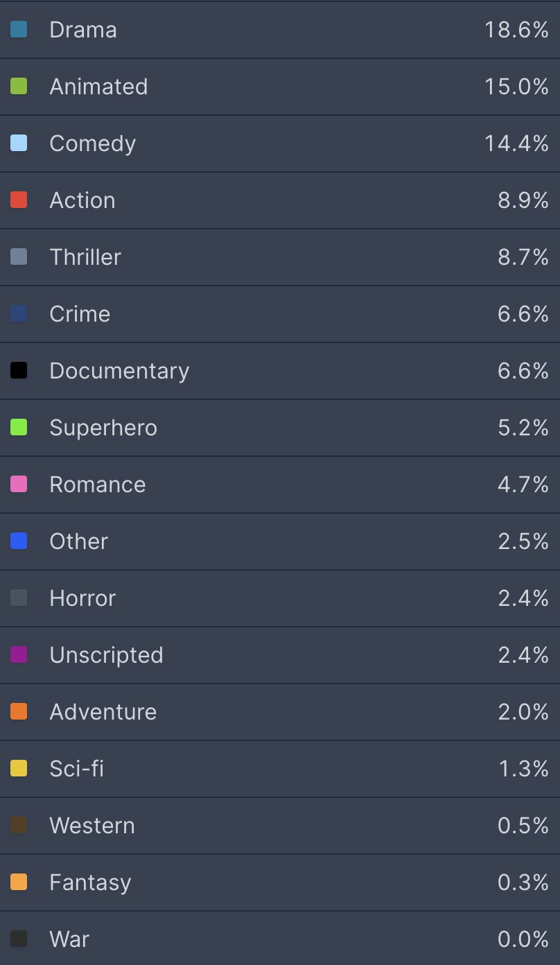Click the Fantasy legend label
Screen dimensions: 560x965
tap(90, 883)
